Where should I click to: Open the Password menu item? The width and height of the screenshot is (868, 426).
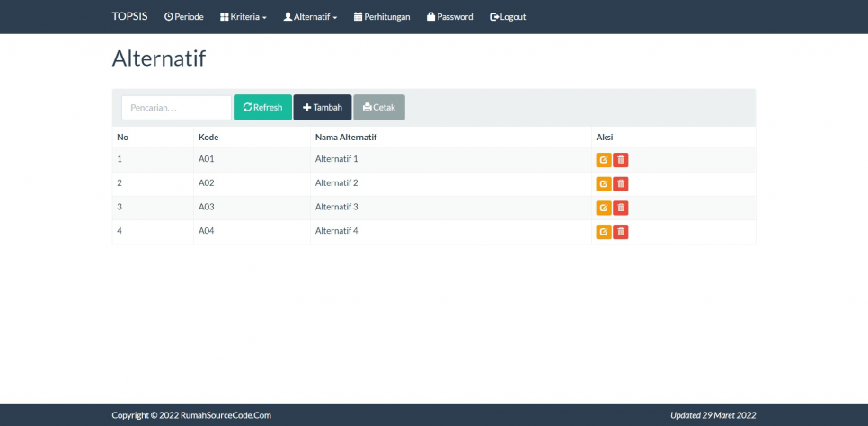(449, 17)
